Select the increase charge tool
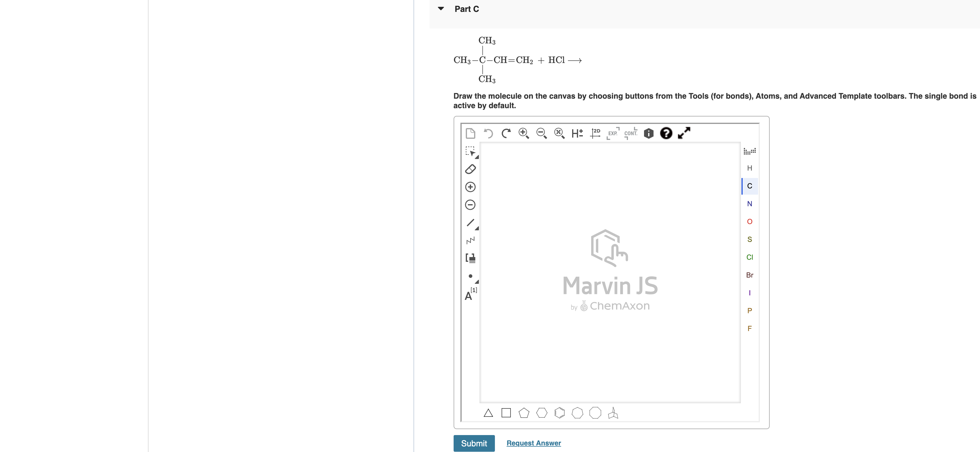The width and height of the screenshot is (980, 452). pyautogui.click(x=471, y=187)
